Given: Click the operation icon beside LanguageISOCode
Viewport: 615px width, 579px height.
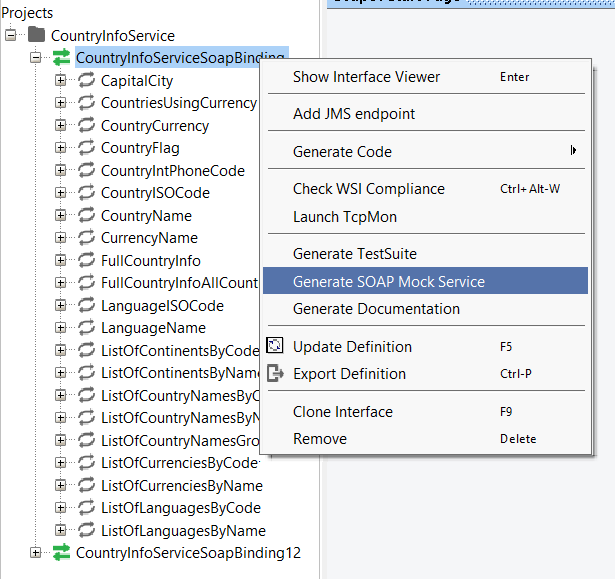Looking at the screenshot, I should pyautogui.click(x=86, y=305).
